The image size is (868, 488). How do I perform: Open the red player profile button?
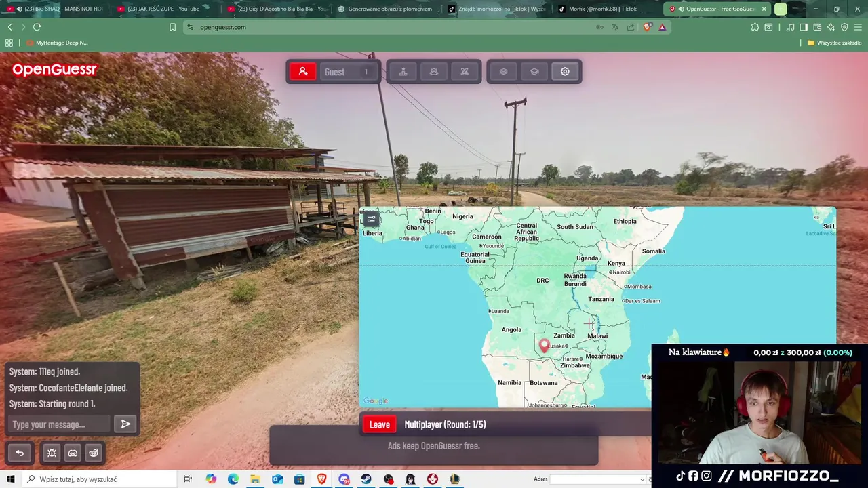point(303,72)
